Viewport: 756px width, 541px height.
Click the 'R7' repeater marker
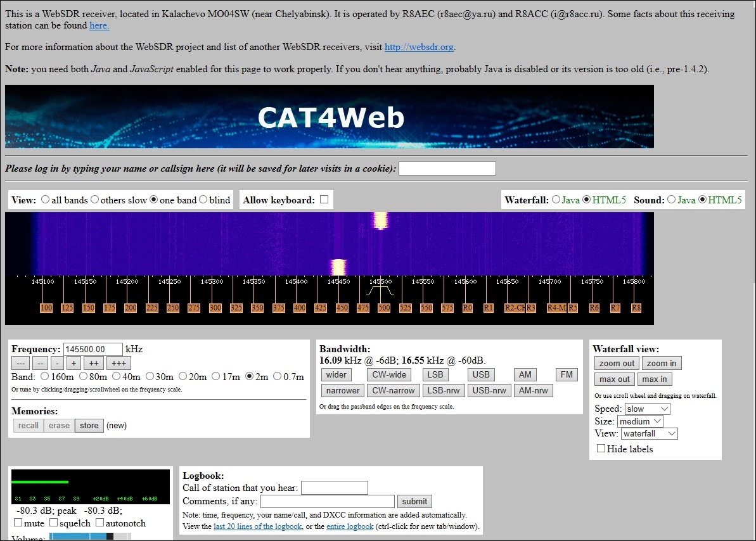pos(615,308)
